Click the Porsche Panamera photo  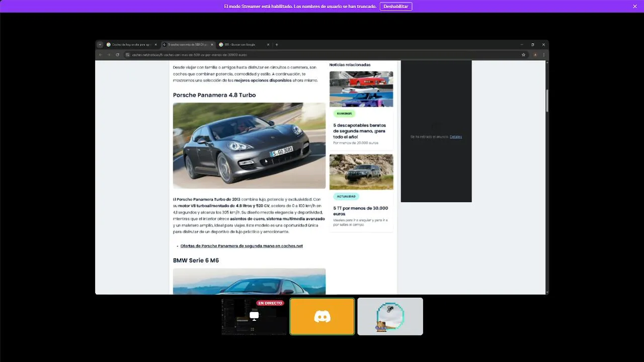tap(249, 146)
